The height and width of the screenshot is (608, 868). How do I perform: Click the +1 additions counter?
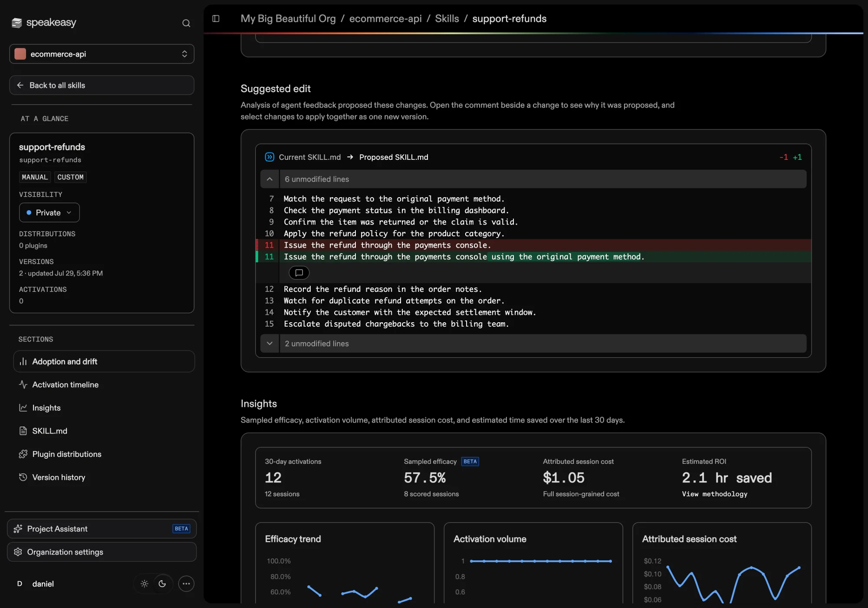tap(797, 157)
